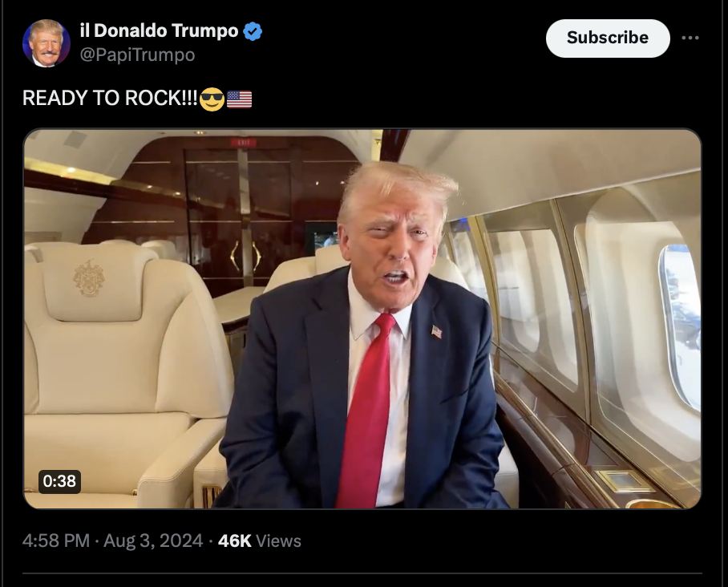Screen dimensions: 728x587
Task: Open the il Donaldo Trumpo display name
Action: tap(159, 30)
